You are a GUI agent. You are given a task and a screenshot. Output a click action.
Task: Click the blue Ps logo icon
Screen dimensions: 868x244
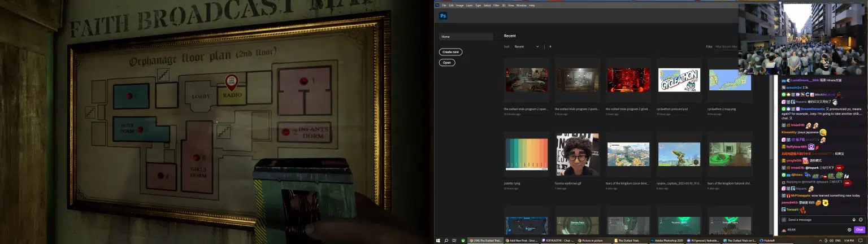click(443, 16)
